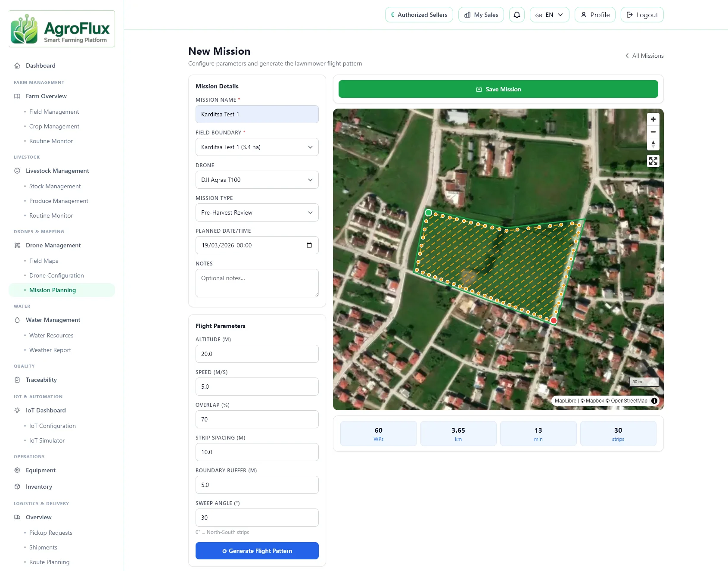The image size is (728, 571).
Task: Click the Equipment gear icon
Action: pyautogui.click(x=17, y=470)
